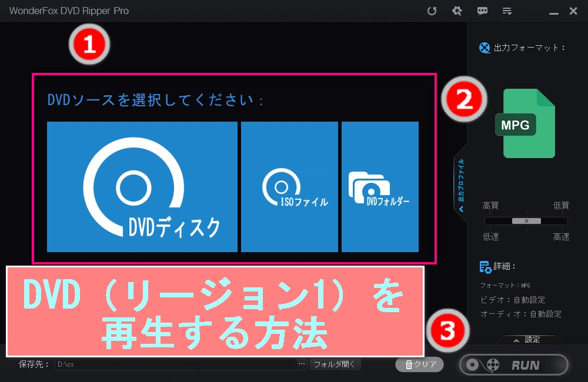Click the フォルダ開く button
Viewport: 588px width, 382px height.
click(335, 364)
